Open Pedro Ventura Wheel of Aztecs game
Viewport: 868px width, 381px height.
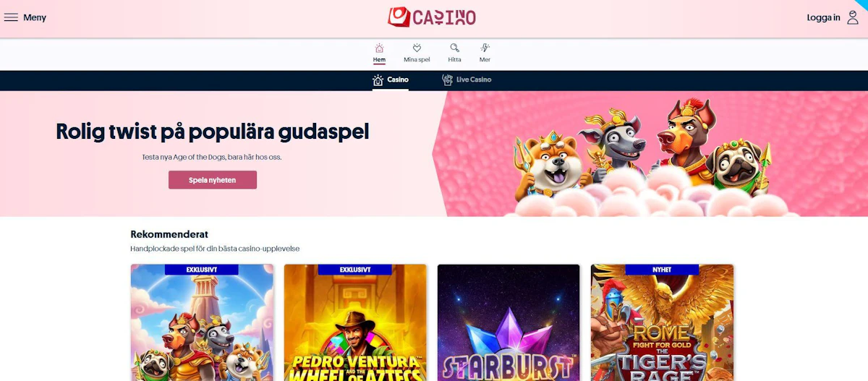[x=355, y=322]
